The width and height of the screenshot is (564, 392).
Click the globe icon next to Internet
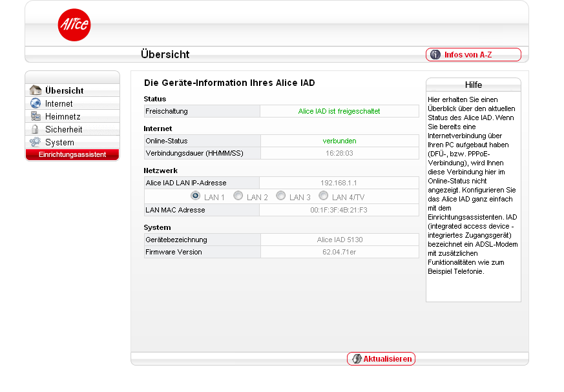pos(36,103)
